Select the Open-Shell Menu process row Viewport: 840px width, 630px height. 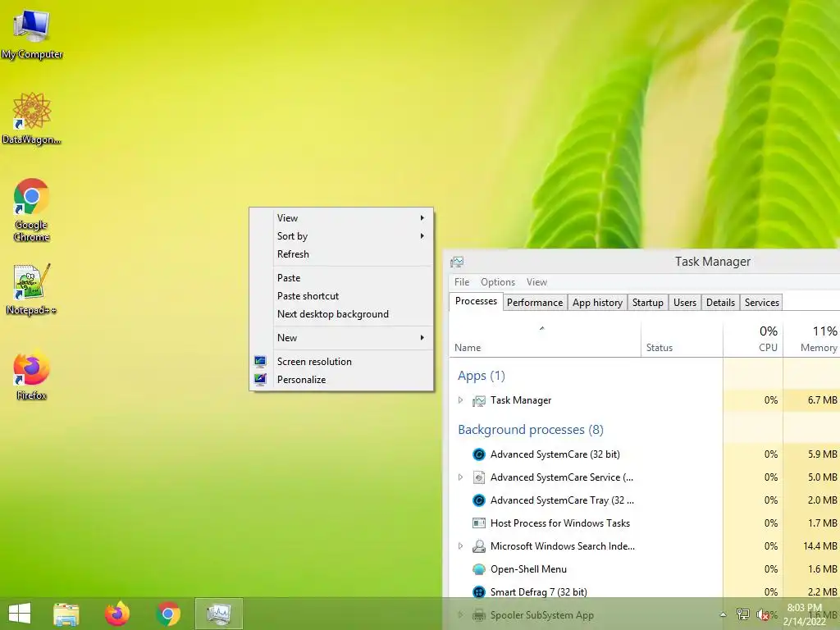point(645,569)
